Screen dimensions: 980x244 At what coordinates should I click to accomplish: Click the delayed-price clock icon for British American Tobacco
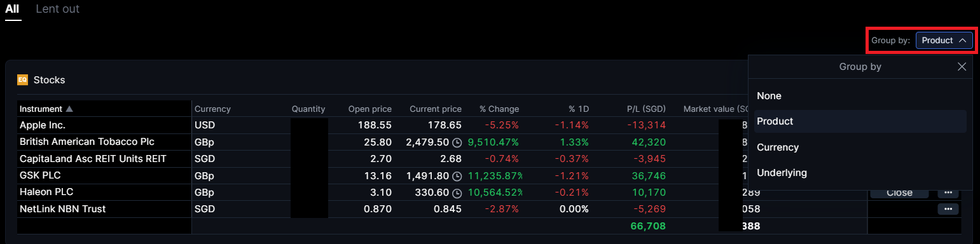pos(457,142)
